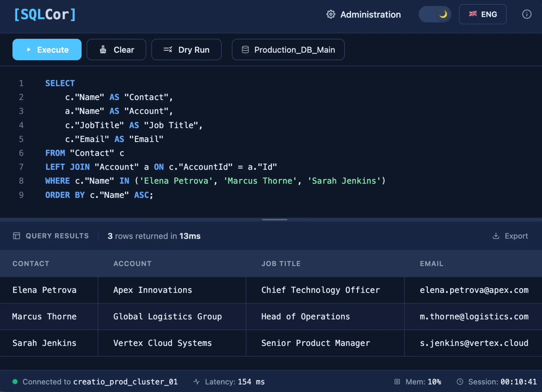Sort by the Contact column header
This screenshot has width=542, height=392.
click(x=31, y=263)
